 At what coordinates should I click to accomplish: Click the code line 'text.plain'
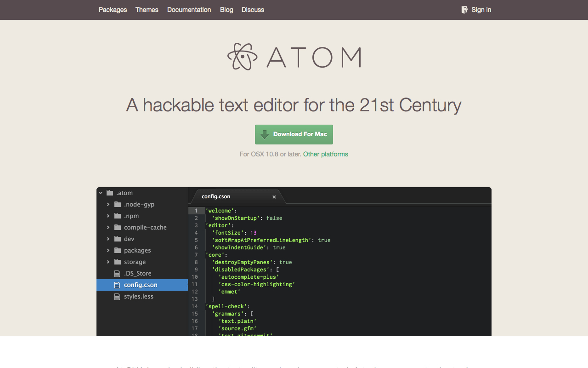tap(237, 321)
